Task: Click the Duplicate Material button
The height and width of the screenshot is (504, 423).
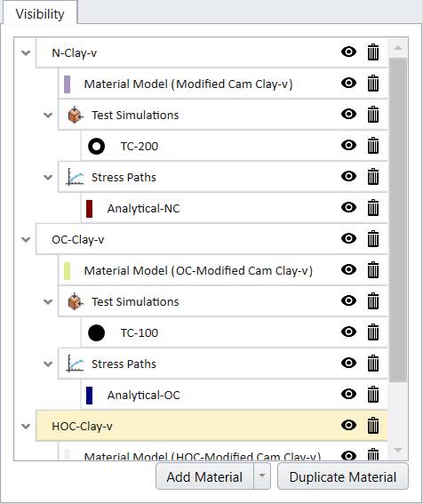Action: pos(343,476)
